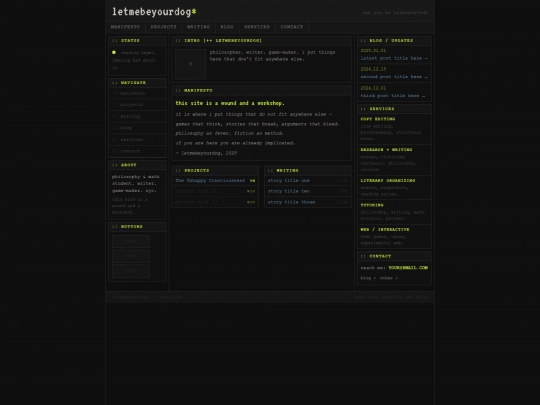Click the 2024.12.15 blog date
Image resolution: width=540 pixels, height=405 pixels.
(373, 69)
